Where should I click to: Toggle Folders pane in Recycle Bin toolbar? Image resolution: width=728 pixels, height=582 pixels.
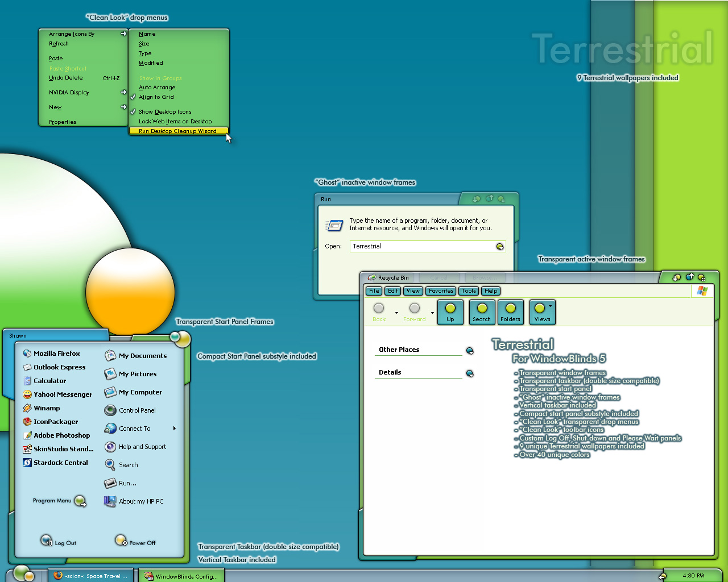point(511,312)
